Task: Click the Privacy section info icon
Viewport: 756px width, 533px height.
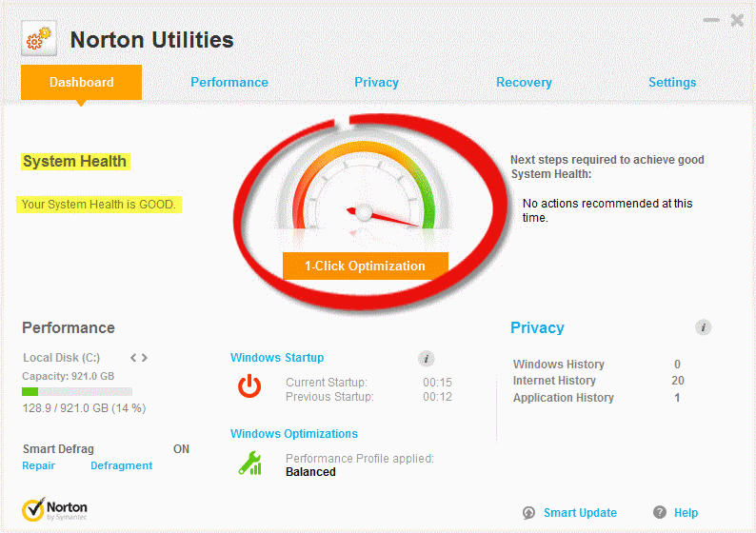Action: tap(704, 327)
